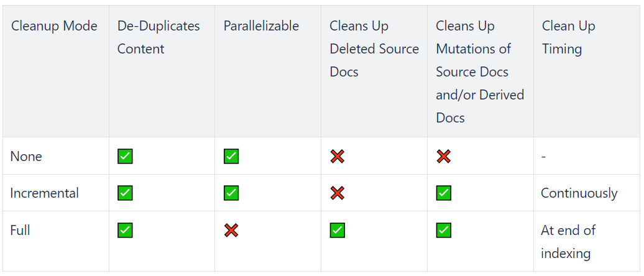The height and width of the screenshot is (276, 644).
Task: Click the green check for Incremental Parallelizable
Action: (231, 193)
